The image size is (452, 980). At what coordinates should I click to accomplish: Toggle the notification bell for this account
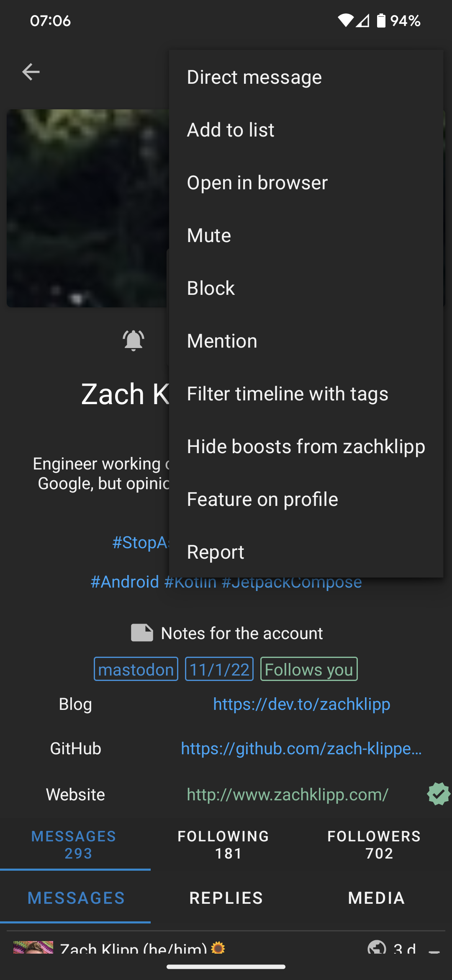[x=133, y=340]
